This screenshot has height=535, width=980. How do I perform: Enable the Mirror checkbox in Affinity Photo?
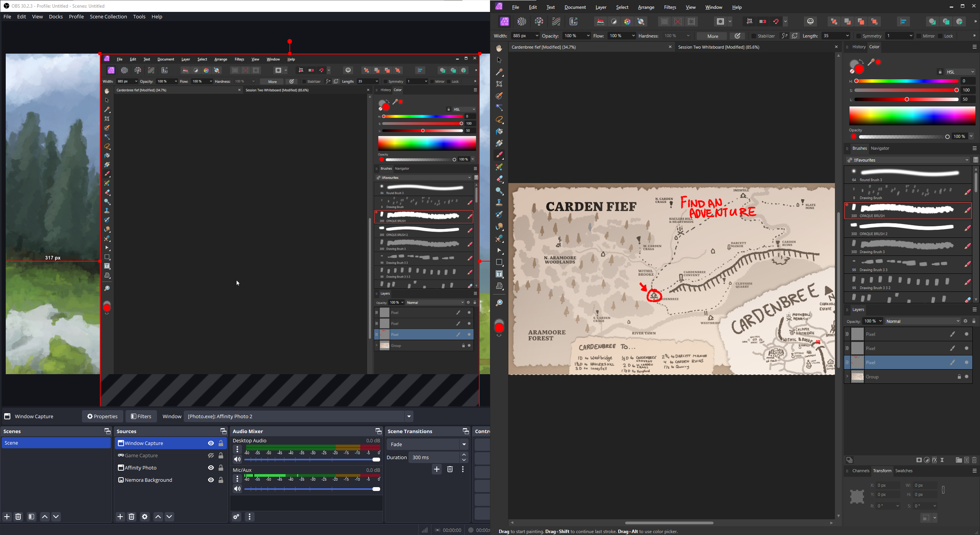point(918,36)
